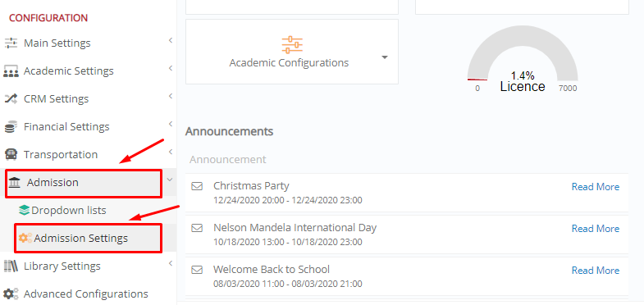This screenshot has height=305, width=644.
Task: Click the Christmas Party envelope icon
Action: tap(197, 186)
